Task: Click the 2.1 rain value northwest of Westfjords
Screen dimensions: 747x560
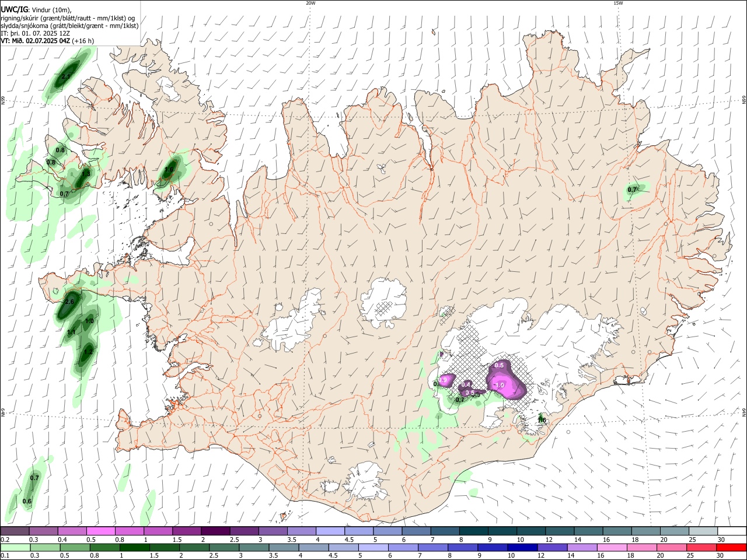Action: tap(66, 76)
